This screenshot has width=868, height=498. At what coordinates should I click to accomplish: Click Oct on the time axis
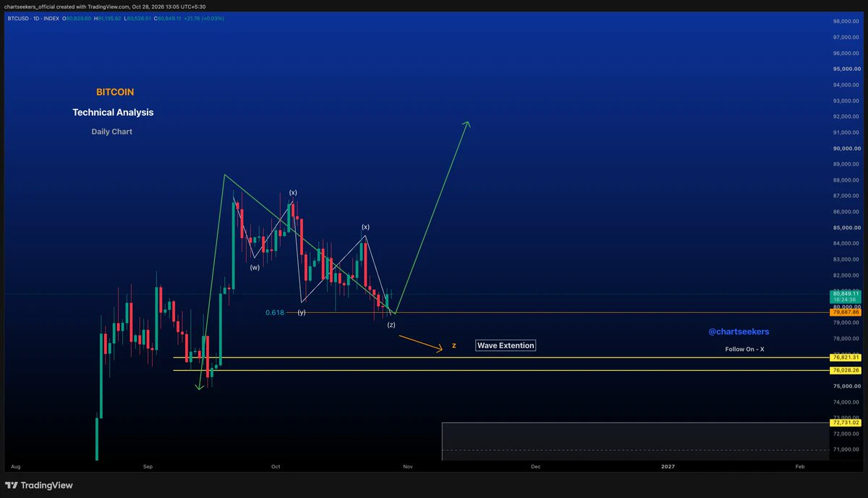point(276,467)
